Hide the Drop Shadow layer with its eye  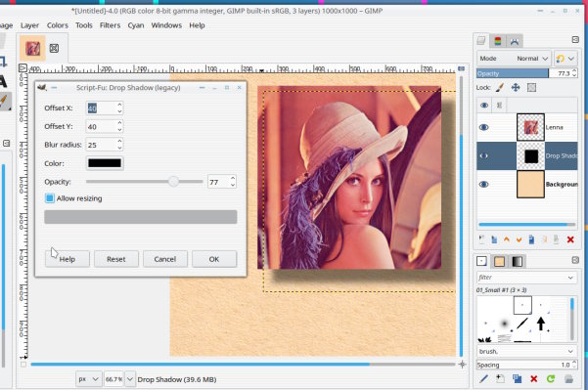pyautogui.click(x=483, y=155)
